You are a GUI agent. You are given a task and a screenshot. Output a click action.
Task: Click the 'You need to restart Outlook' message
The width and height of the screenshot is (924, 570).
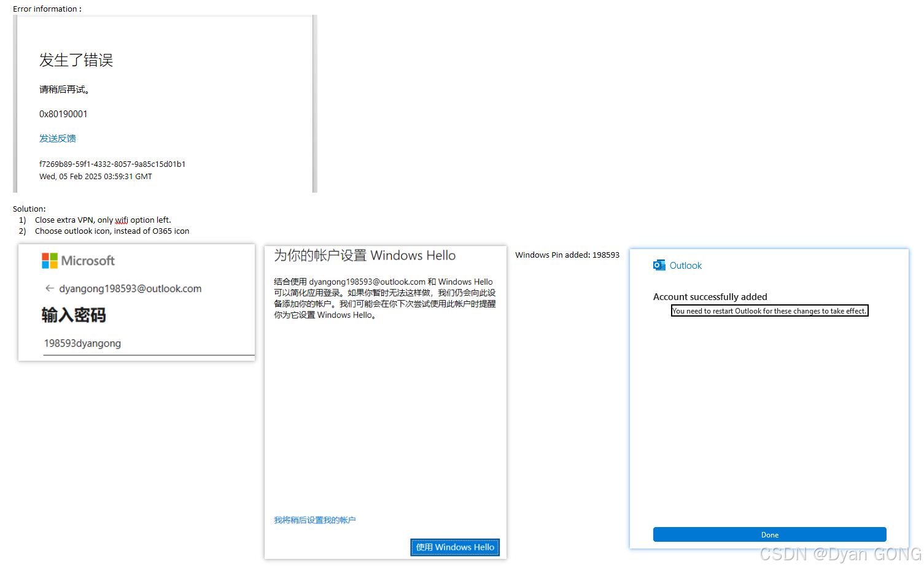tap(770, 311)
